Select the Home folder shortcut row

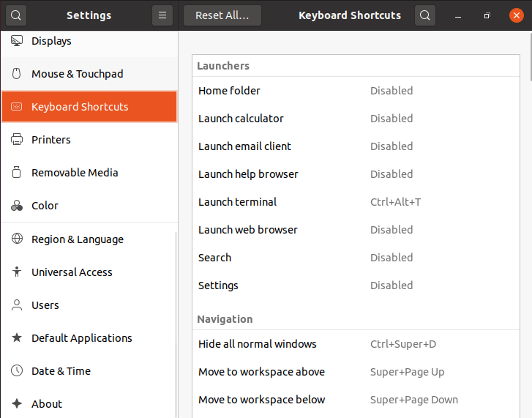[x=356, y=91]
